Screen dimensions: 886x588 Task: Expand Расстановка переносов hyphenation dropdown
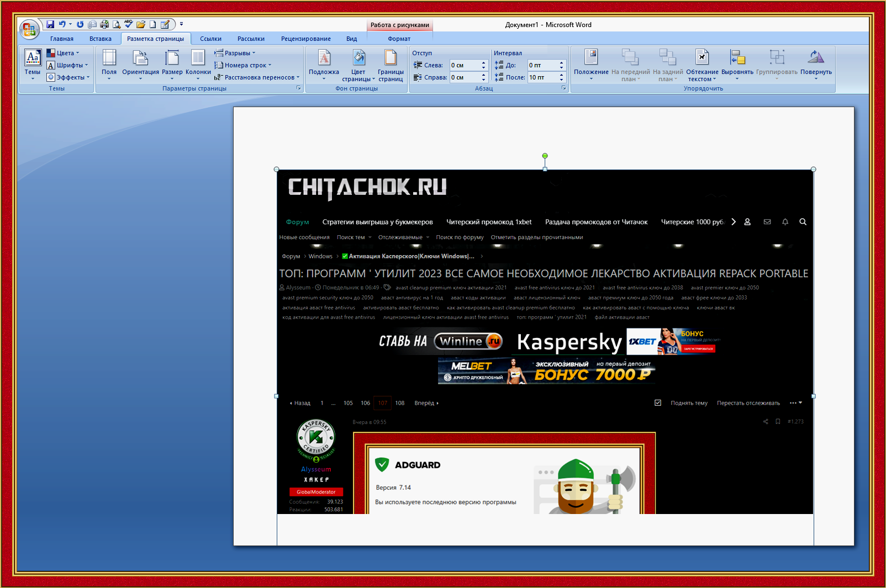coord(257,77)
